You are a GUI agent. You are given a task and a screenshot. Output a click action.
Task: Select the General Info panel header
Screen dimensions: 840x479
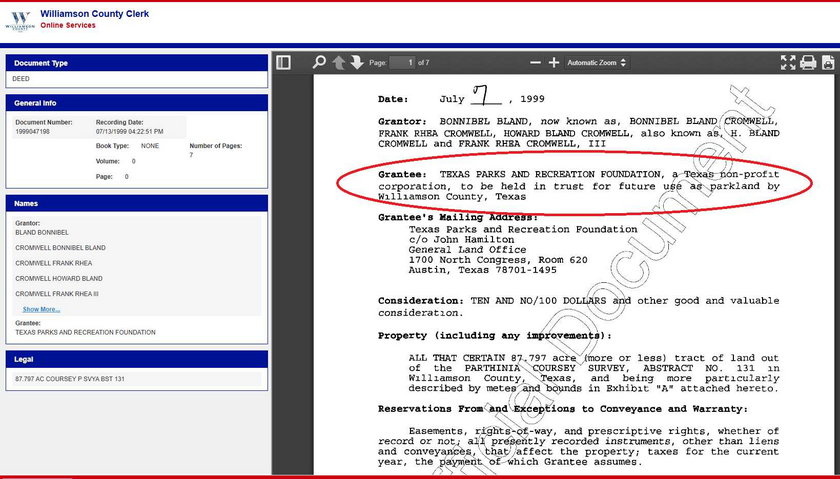[137, 103]
